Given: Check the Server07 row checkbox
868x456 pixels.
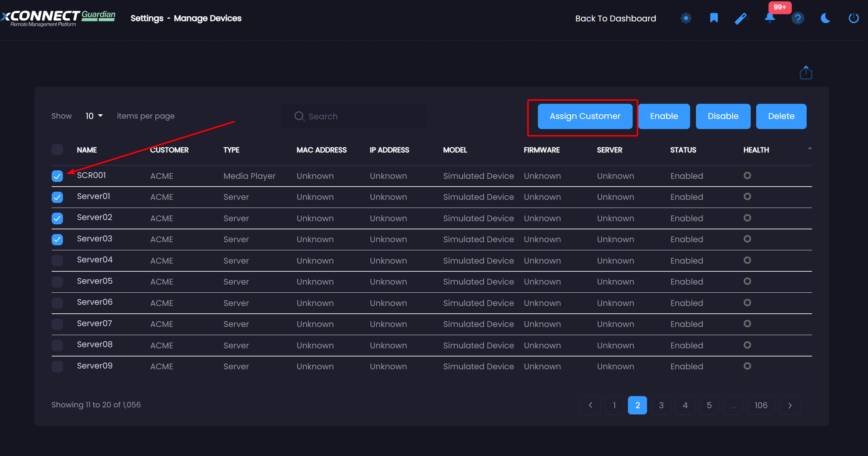Looking at the screenshot, I should coord(57,324).
